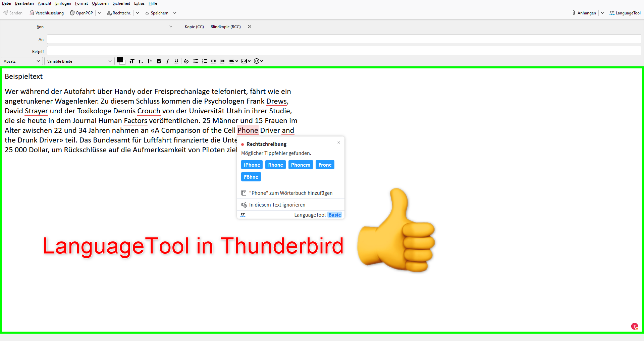Increase the font size
The image size is (644, 341).
(149, 61)
